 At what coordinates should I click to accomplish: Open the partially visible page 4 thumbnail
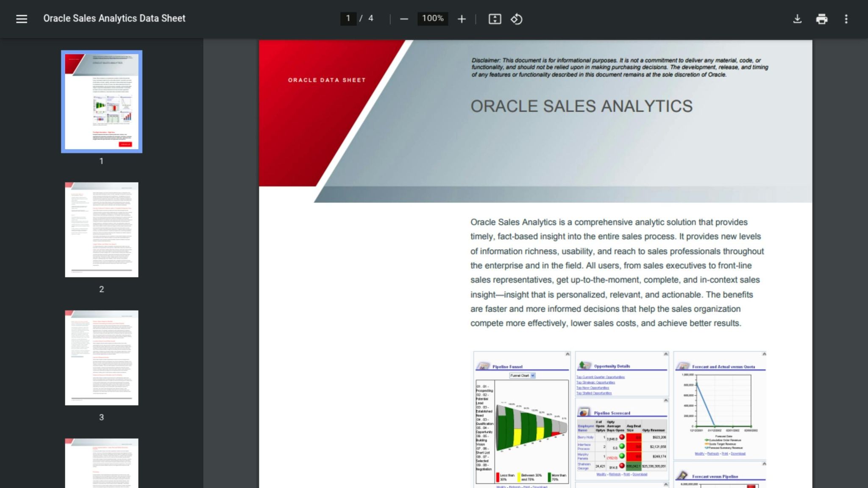point(102,463)
